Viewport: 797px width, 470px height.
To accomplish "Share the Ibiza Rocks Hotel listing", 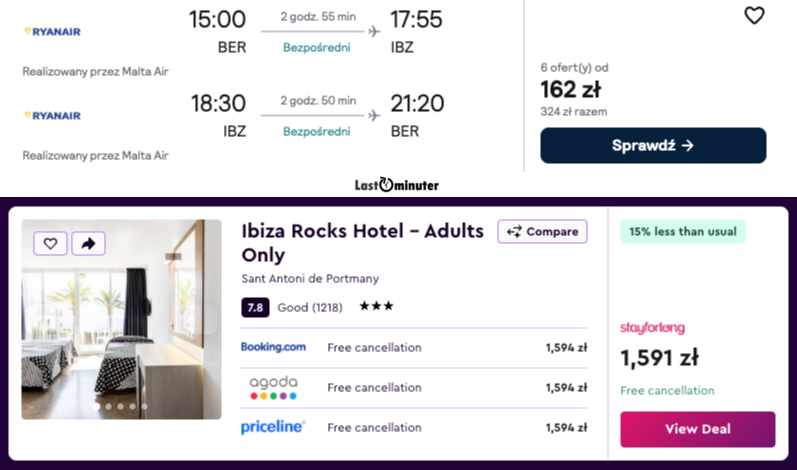I will pyautogui.click(x=88, y=243).
